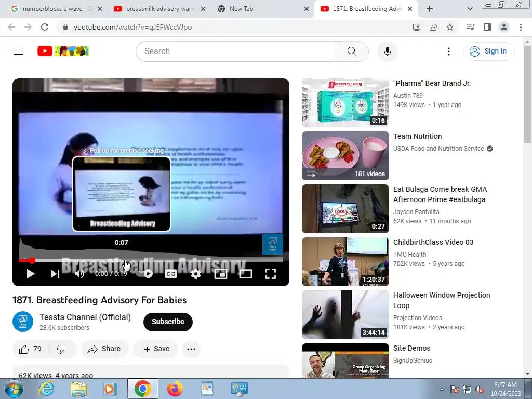Visit USDA Food and Nutrition Service channel
This screenshot has height=399, width=532.
tap(438, 148)
